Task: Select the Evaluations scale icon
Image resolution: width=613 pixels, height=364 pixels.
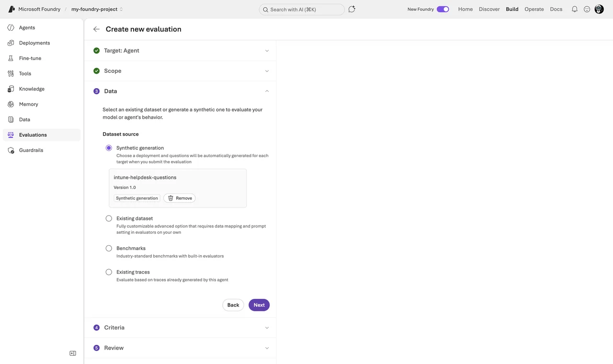Action: [x=11, y=135]
